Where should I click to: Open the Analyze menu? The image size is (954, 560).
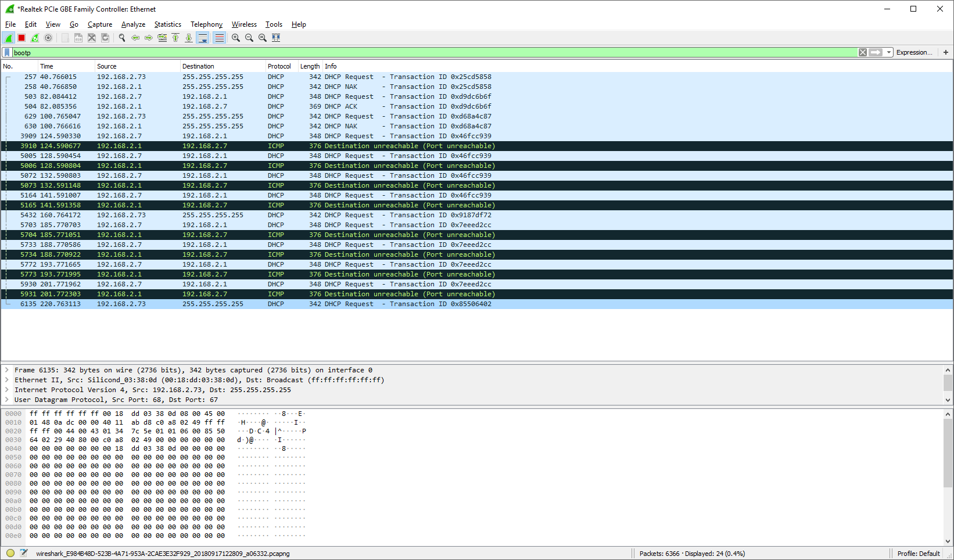pos(133,24)
